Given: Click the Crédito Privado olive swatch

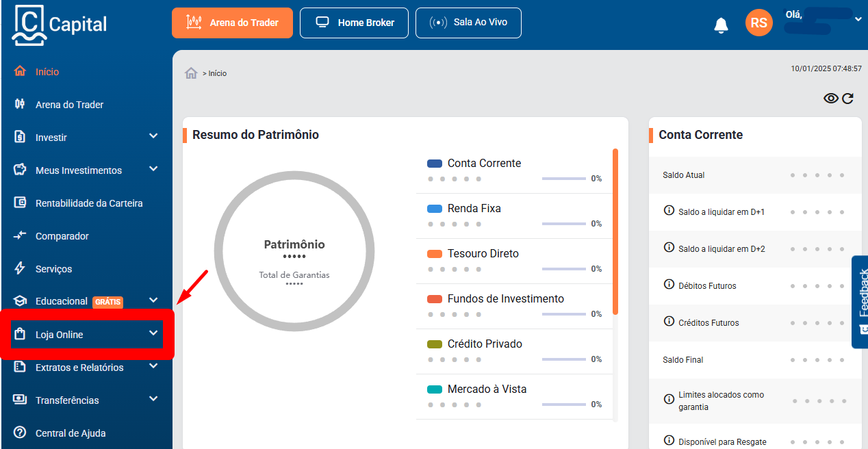Looking at the screenshot, I should pos(435,344).
